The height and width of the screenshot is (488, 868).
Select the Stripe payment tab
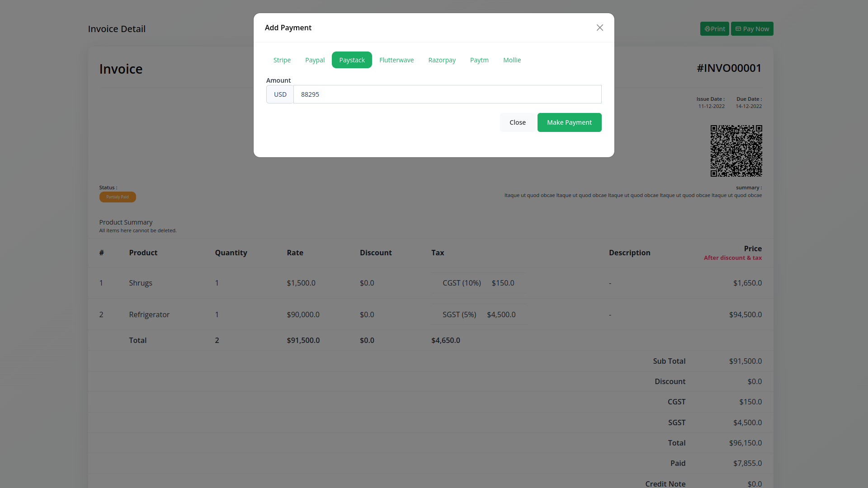pos(282,60)
